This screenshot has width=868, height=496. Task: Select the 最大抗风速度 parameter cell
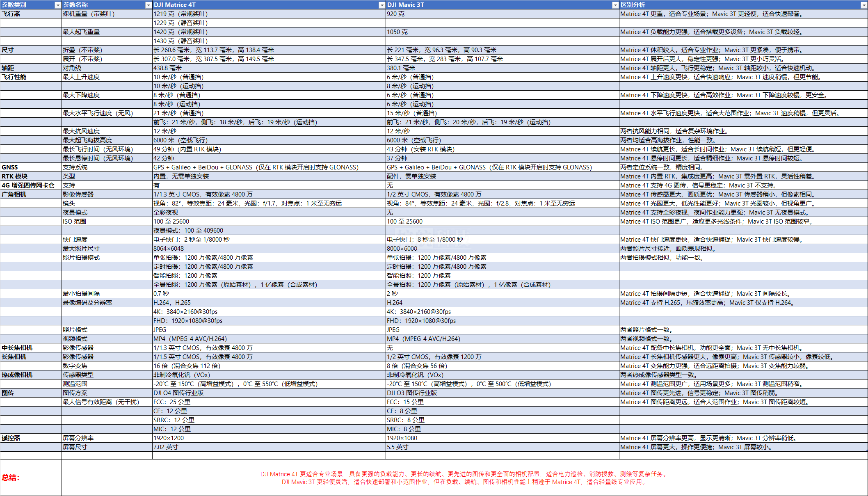(107, 131)
